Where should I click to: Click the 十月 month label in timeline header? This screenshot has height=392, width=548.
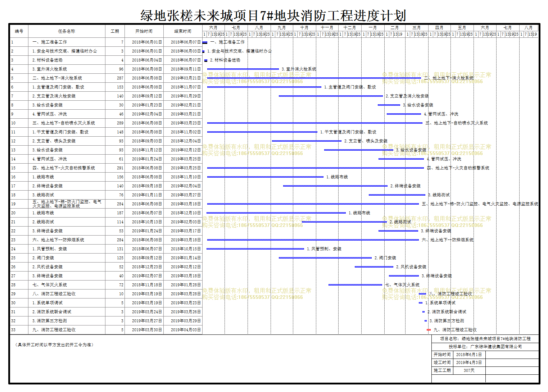point(304,28)
